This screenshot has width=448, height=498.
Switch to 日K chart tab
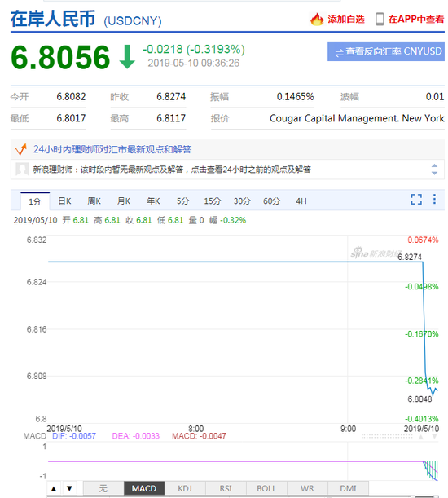pyautogui.click(x=65, y=201)
